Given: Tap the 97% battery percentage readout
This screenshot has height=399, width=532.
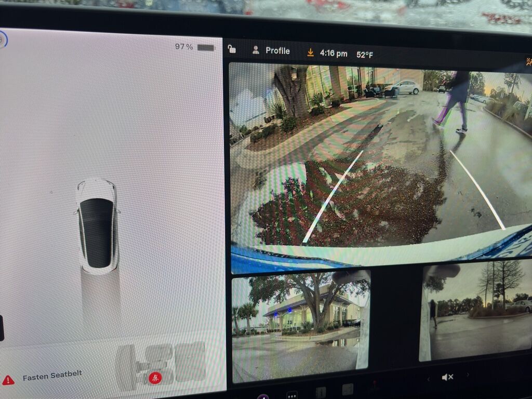Looking at the screenshot, I should (184, 47).
